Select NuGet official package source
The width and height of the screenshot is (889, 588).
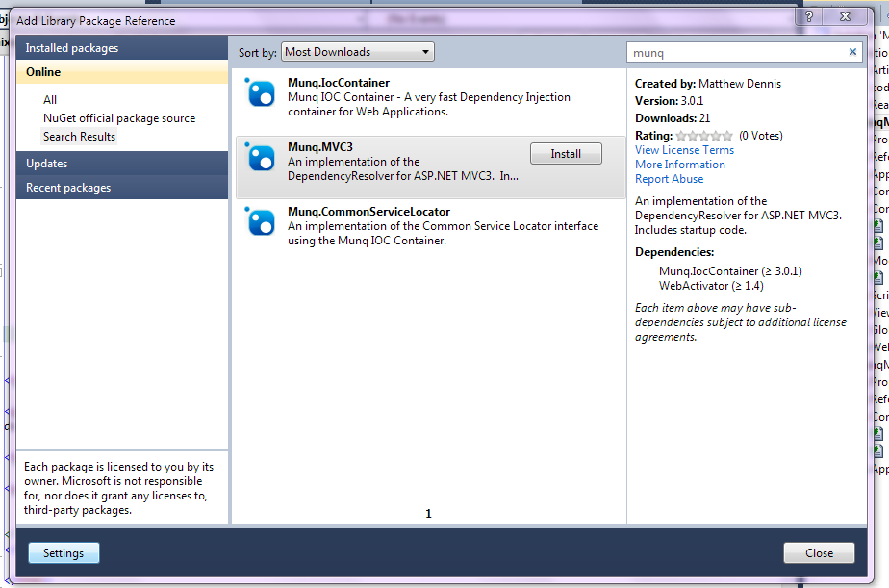119,118
